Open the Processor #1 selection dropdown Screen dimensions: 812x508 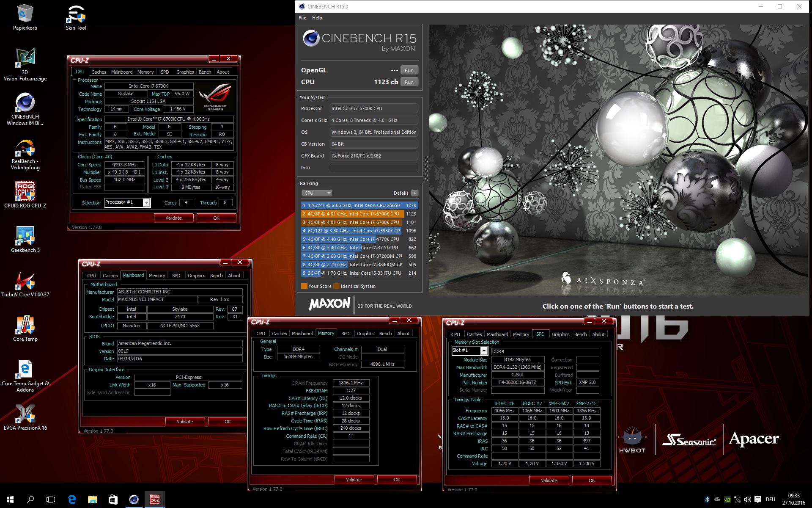coord(146,202)
